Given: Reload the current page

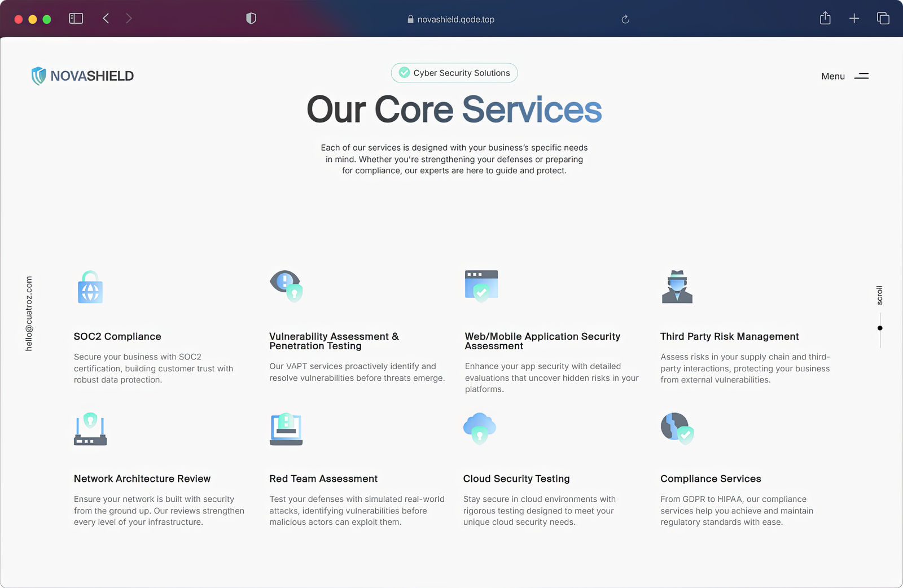Looking at the screenshot, I should coord(625,19).
